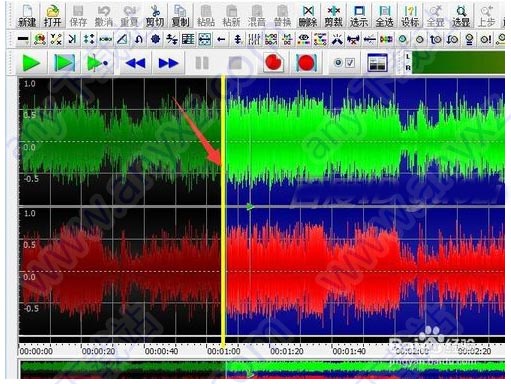Click the 复制 (Copy) toolbar icon
The width and height of the screenshot is (511, 384).
180,15
